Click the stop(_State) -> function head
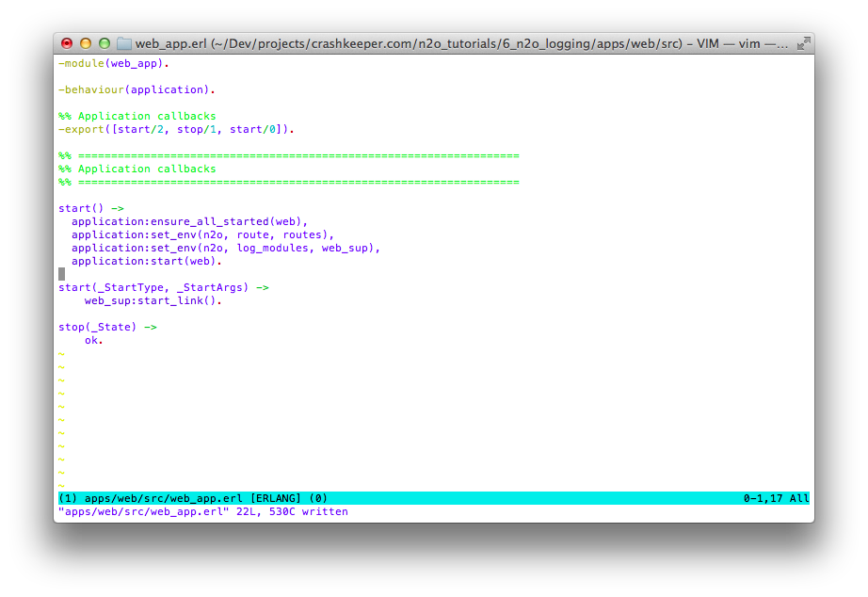868x597 pixels. click(x=106, y=327)
